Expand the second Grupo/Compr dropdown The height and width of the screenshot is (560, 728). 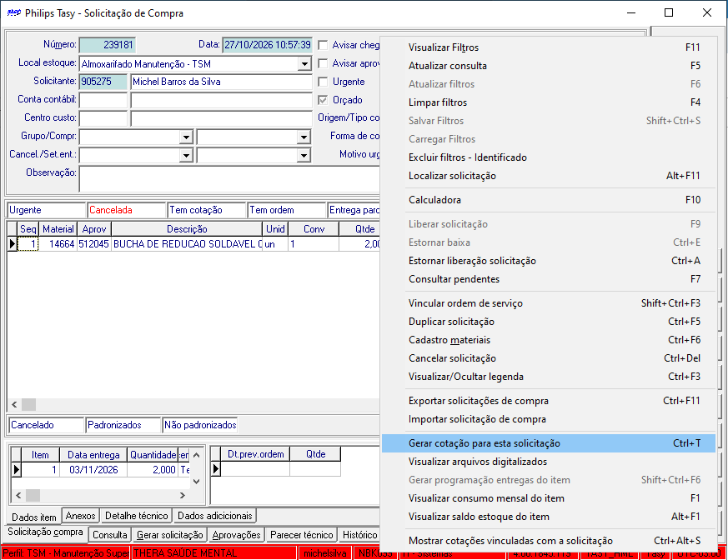click(304, 137)
